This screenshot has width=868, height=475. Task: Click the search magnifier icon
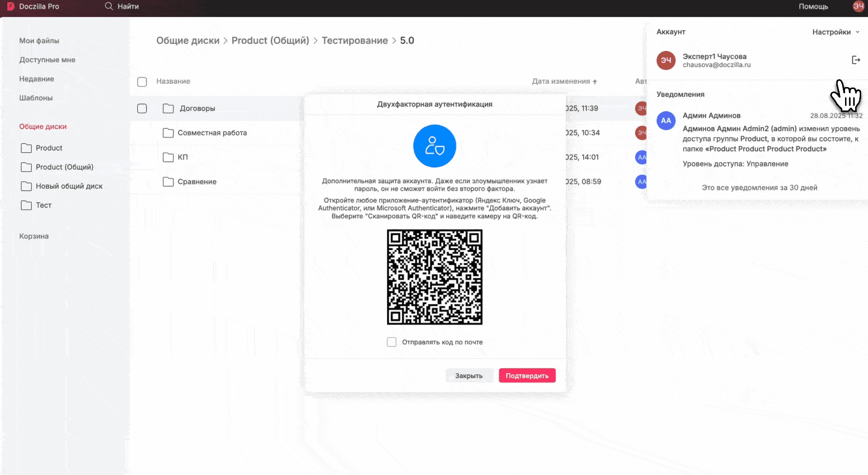[109, 6]
